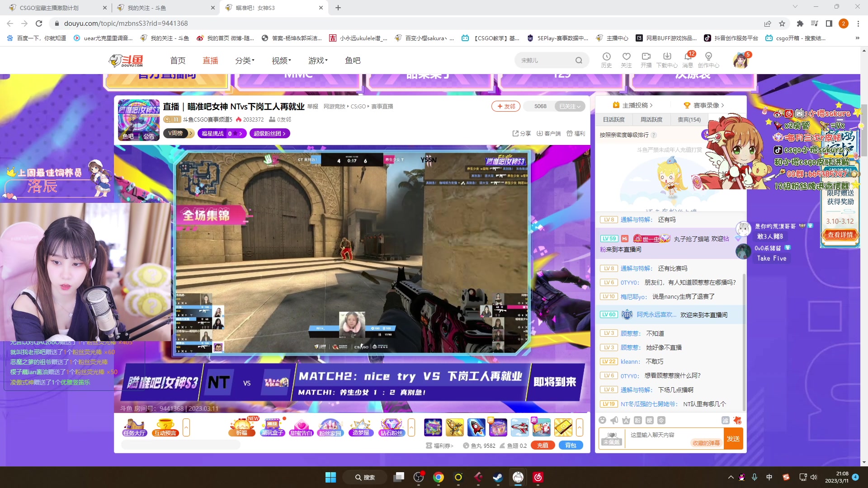Open the 潮玩盒子 toy box icon

[272, 427]
